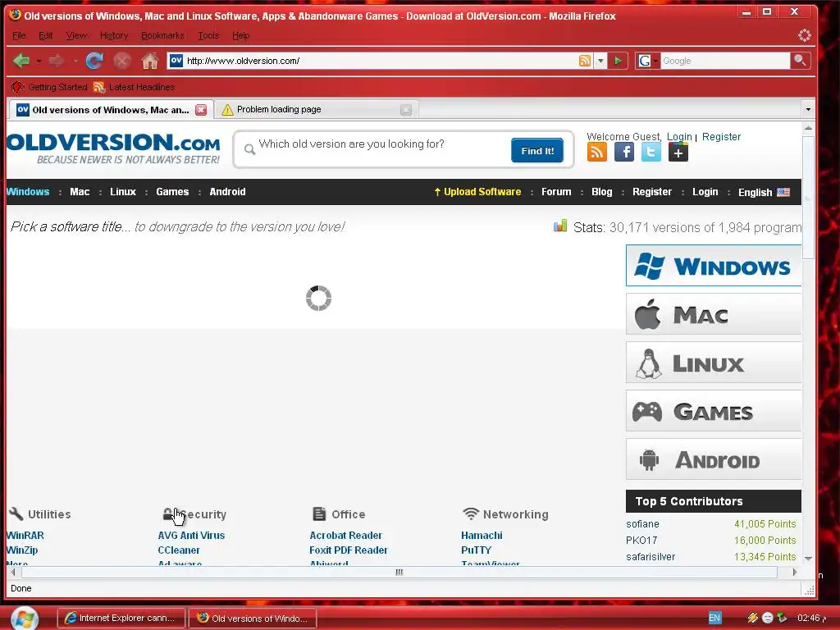This screenshot has height=630, width=840.
Task: Open the OldVersion Facebook icon
Action: pos(624,152)
